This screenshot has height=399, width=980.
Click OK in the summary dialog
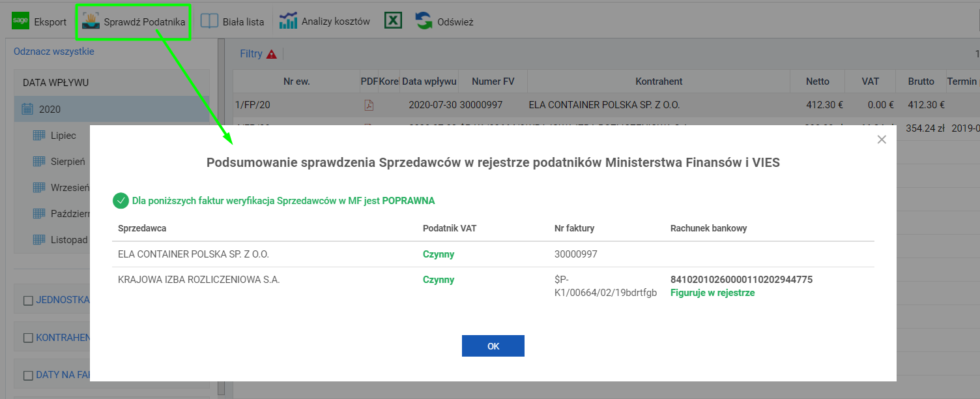tap(493, 346)
